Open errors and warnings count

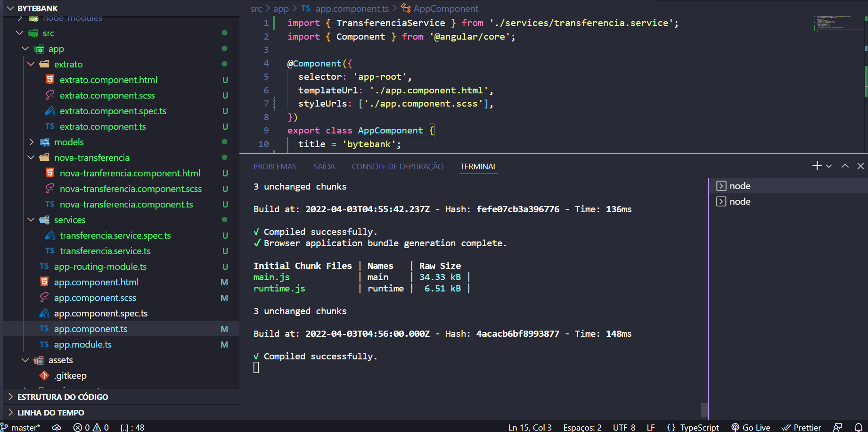click(91, 427)
